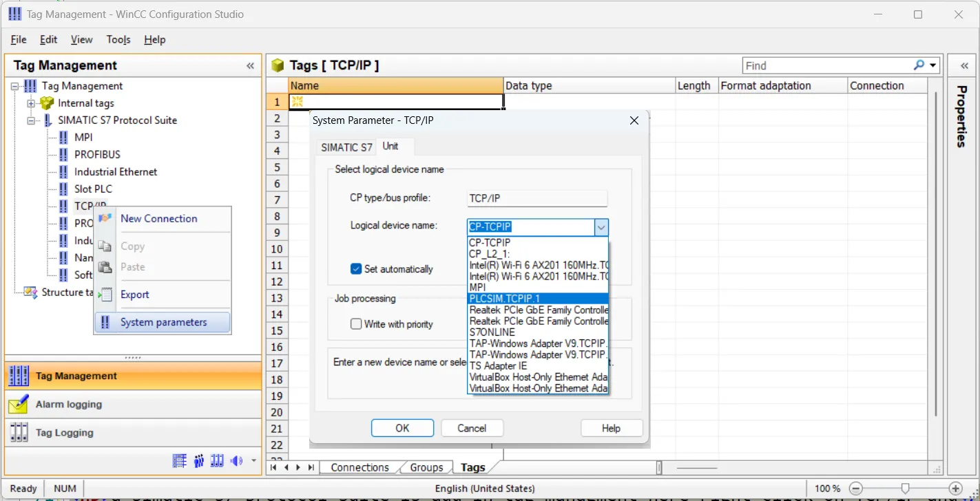This screenshot has width=980, height=501.
Task: Open the Logical device name dropdown arrow
Action: [x=601, y=227]
